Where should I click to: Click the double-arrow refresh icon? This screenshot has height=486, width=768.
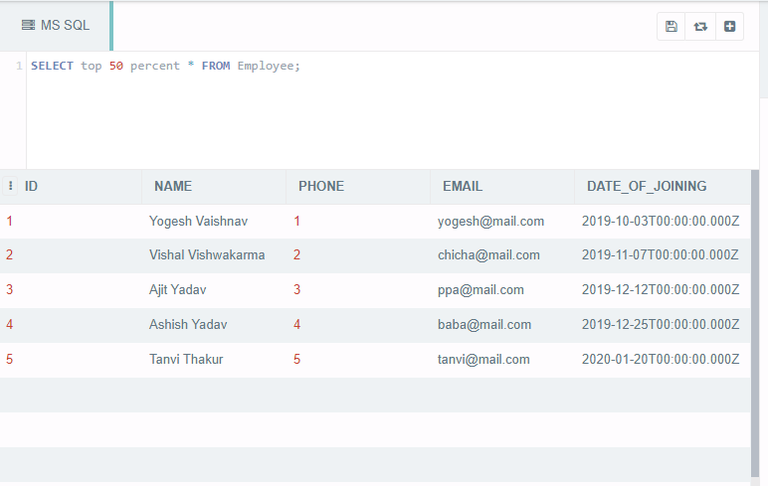pos(700,26)
